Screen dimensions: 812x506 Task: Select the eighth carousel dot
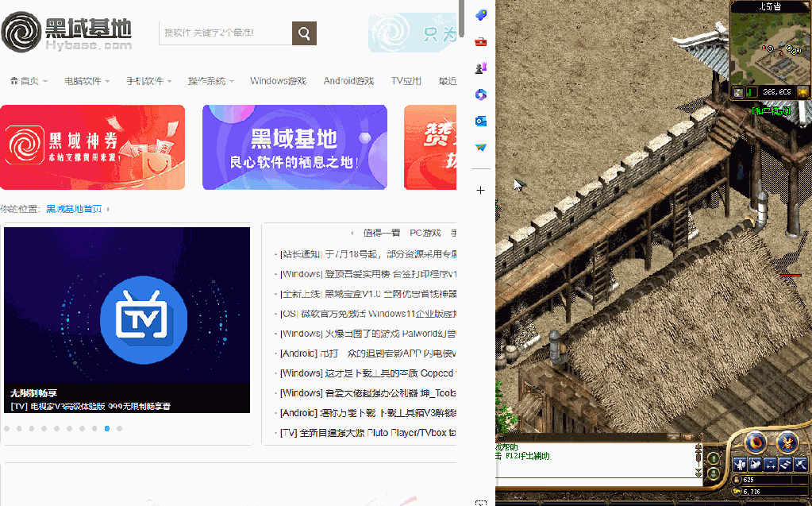94,428
